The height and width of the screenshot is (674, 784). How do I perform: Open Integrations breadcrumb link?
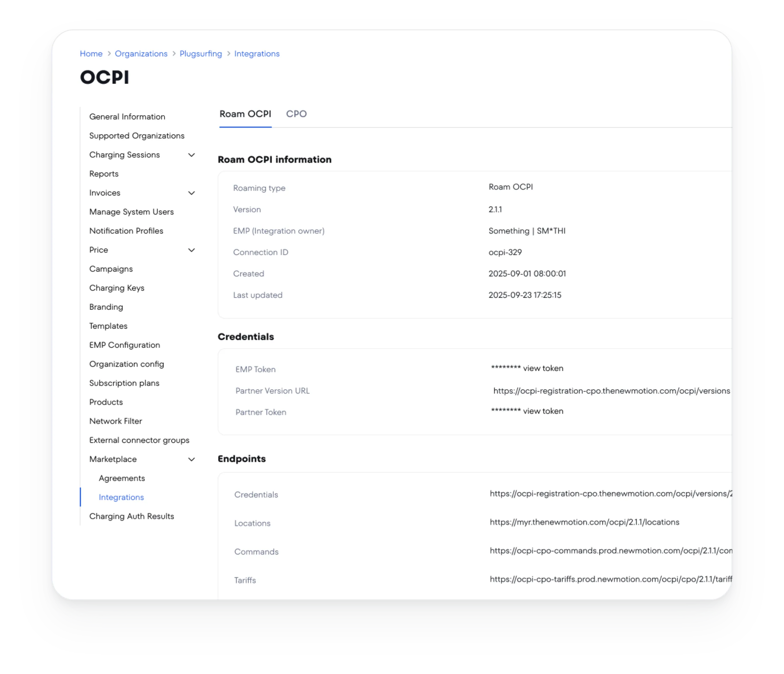tap(257, 54)
